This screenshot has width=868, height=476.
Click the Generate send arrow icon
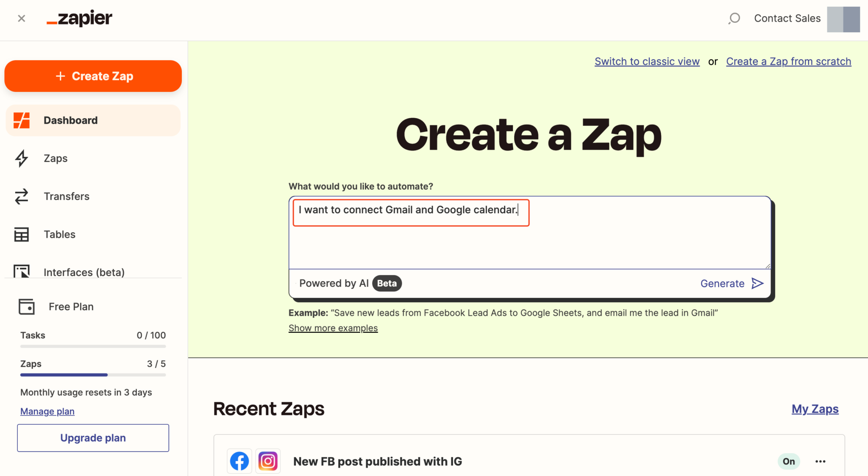tap(757, 283)
